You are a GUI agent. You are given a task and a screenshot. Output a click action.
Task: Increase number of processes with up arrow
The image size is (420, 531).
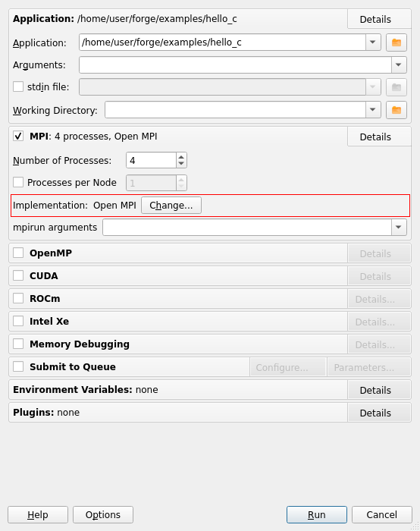tap(181, 157)
